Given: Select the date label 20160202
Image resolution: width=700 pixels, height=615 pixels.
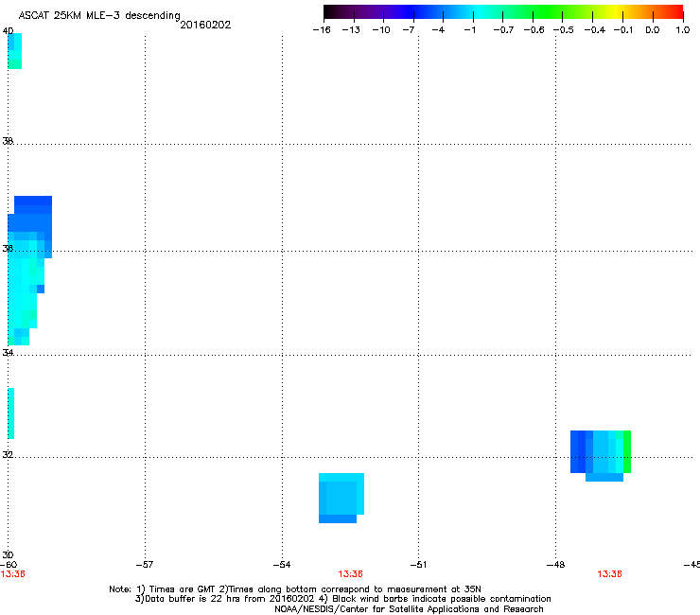Looking at the screenshot, I should click(205, 25).
